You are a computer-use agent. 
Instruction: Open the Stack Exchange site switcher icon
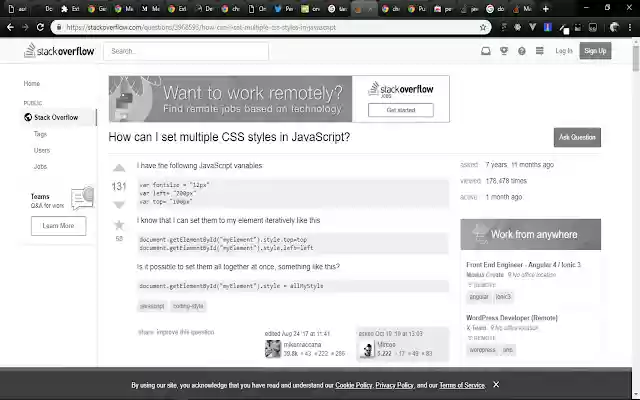[540, 51]
